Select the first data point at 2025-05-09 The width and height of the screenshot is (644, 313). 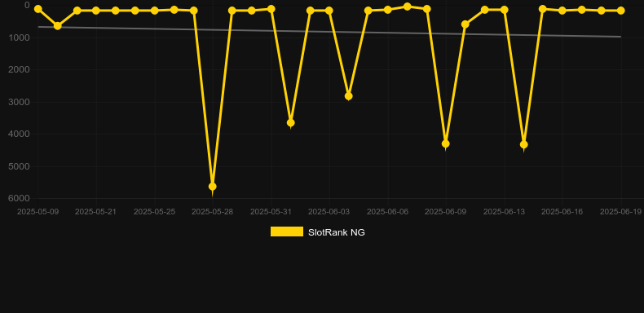pos(37,9)
